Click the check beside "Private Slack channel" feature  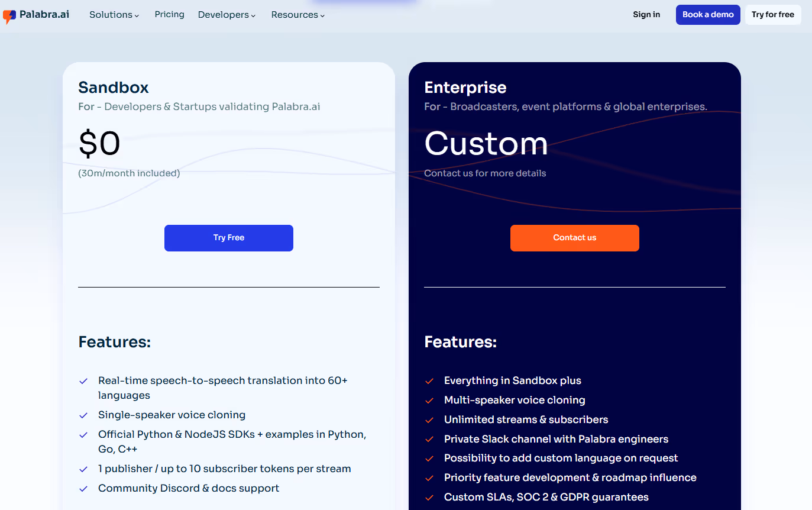click(429, 439)
